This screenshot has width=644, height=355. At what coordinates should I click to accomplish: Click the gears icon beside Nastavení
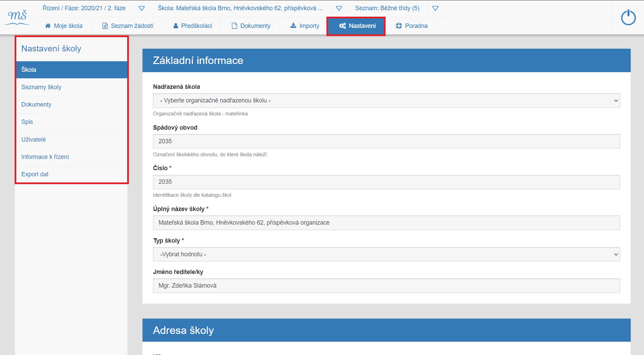click(x=342, y=26)
